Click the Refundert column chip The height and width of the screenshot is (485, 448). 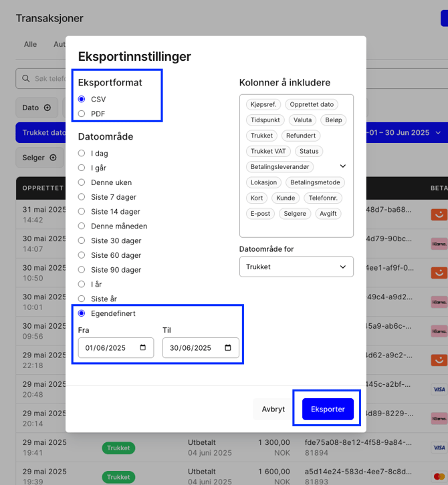301,136
